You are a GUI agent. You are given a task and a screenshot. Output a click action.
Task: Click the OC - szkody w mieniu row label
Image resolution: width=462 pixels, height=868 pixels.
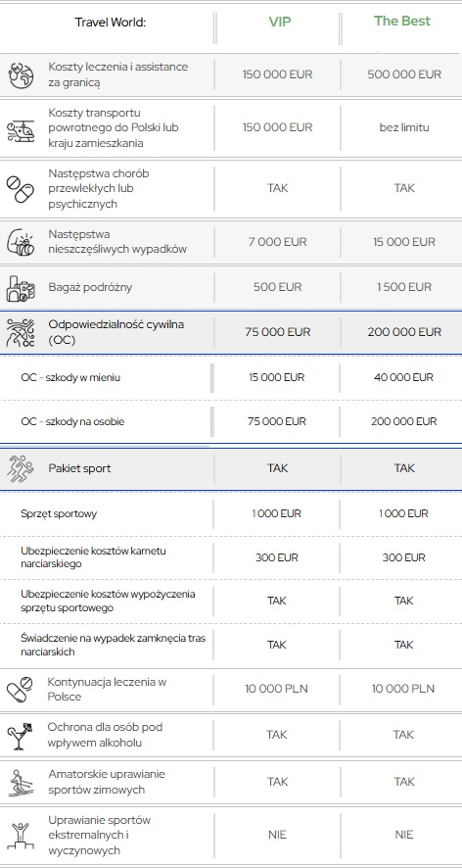[x=70, y=377]
